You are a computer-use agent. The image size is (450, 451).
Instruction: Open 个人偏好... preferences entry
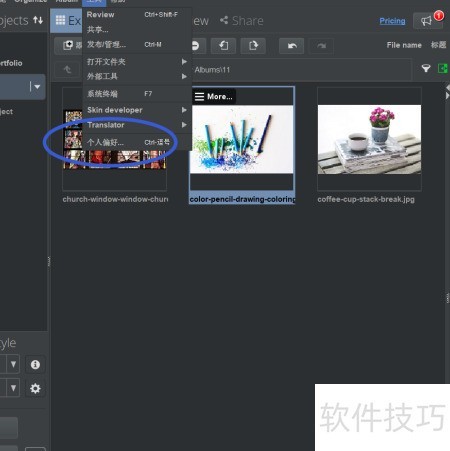tap(137, 142)
